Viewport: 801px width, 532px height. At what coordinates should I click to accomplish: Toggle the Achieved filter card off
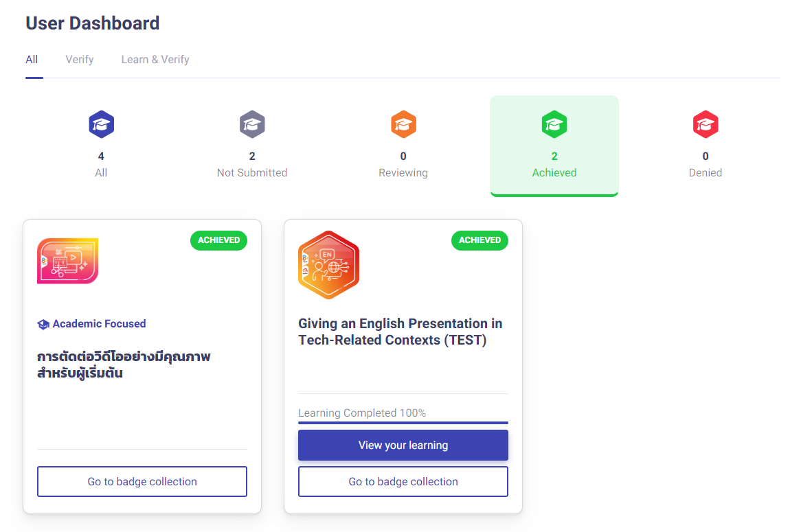(x=554, y=146)
